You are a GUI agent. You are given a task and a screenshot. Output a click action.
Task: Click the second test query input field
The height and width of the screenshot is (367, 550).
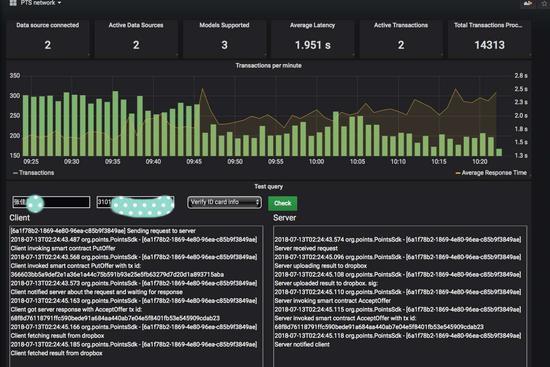[135, 202]
